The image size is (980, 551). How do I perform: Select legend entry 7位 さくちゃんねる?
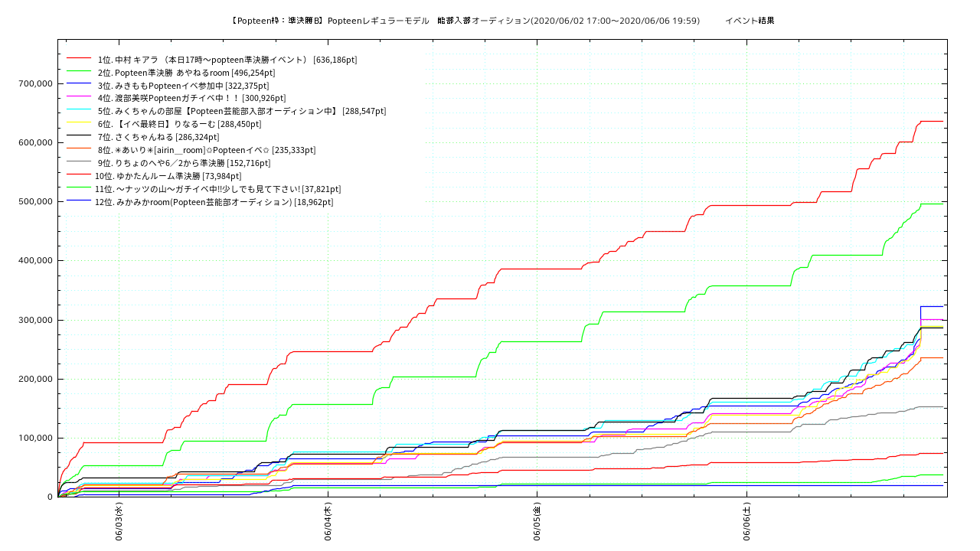point(158,137)
